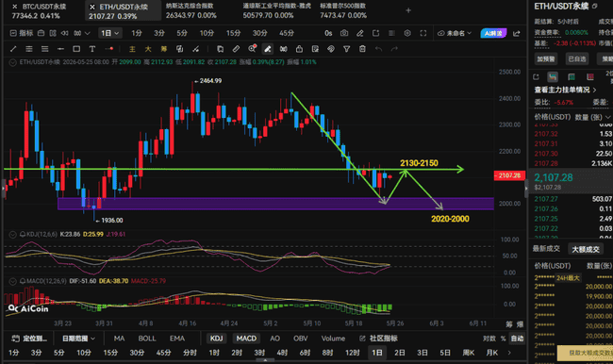Click the 已自选 watchlist button

(x=577, y=58)
